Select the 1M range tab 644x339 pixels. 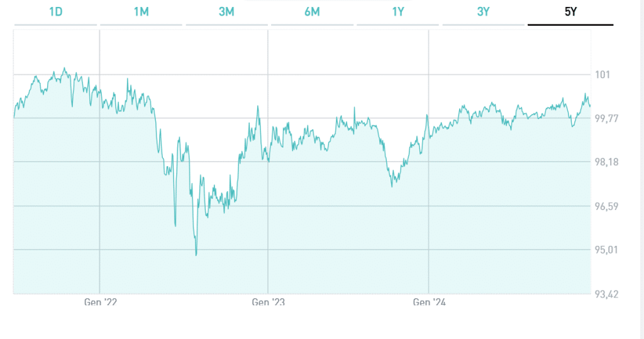point(141,12)
